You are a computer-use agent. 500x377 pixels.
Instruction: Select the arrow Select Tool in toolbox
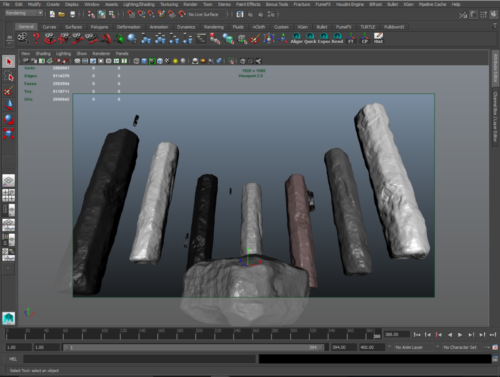9,62
